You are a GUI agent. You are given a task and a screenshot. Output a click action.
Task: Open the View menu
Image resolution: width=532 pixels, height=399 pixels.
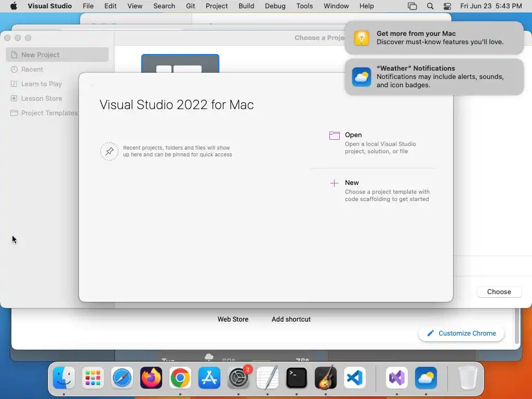click(135, 6)
